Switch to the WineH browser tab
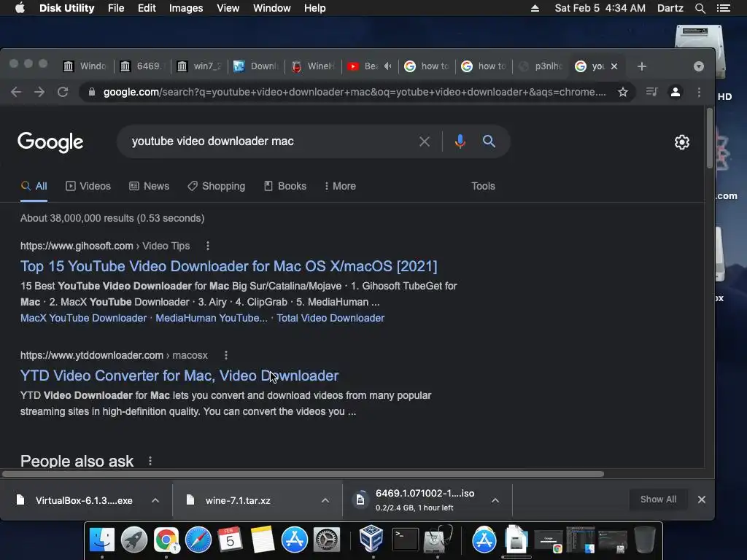The height and width of the screenshot is (560, 747). pos(313,66)
